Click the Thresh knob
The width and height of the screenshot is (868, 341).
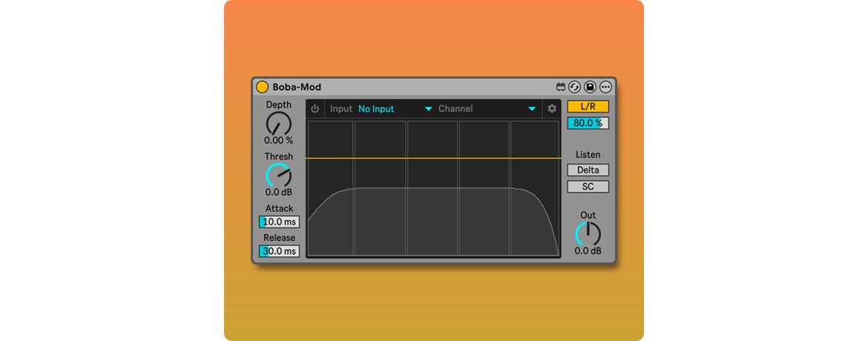[279, 175]
